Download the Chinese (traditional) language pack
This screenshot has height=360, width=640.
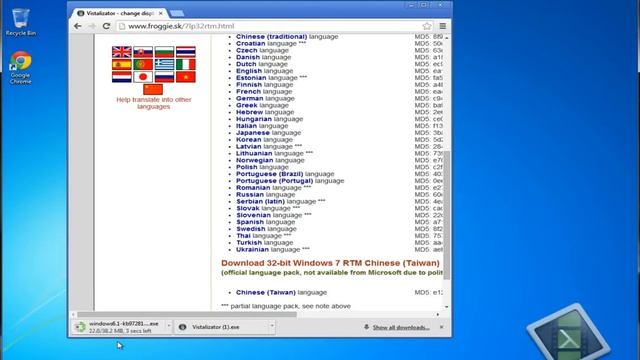(x=271, y=37)
